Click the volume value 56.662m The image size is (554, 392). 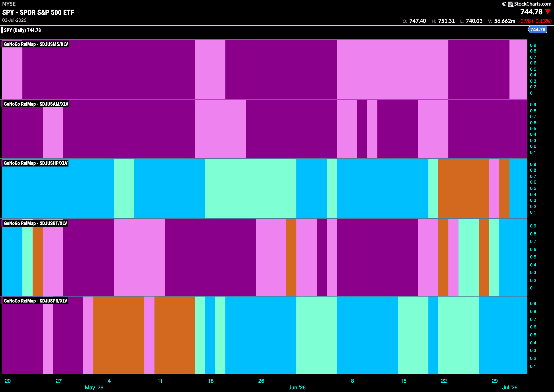point(505,21)
